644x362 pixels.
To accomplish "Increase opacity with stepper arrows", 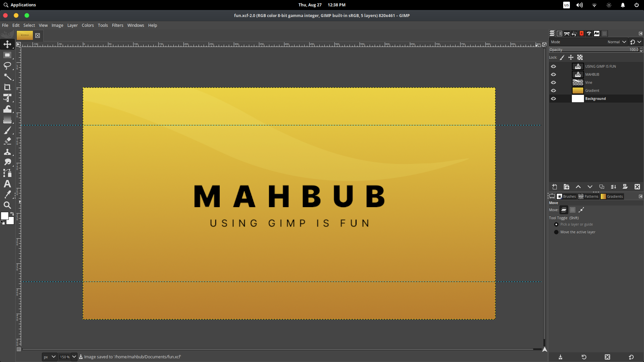I will [641, 48].
